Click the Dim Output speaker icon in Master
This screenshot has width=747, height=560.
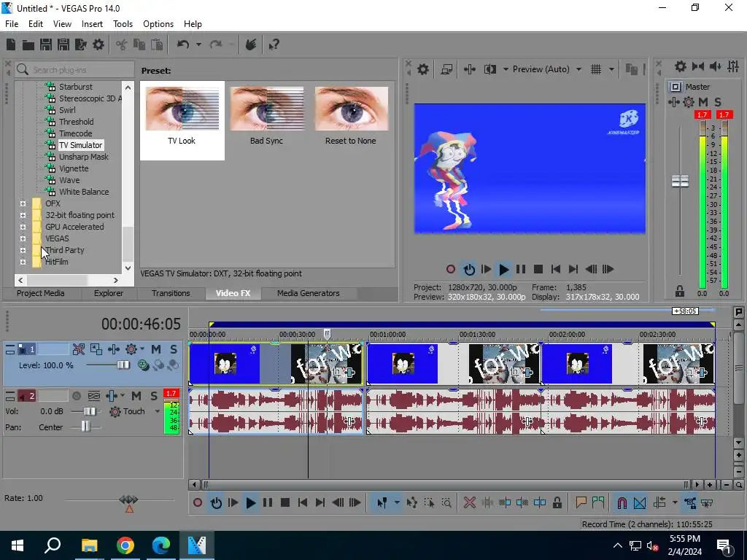(x=715, y=66)
